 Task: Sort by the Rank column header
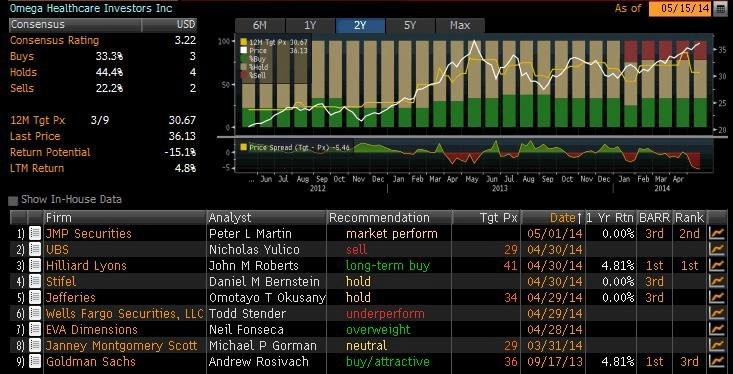pyautogui.click(x=690, y=217)
